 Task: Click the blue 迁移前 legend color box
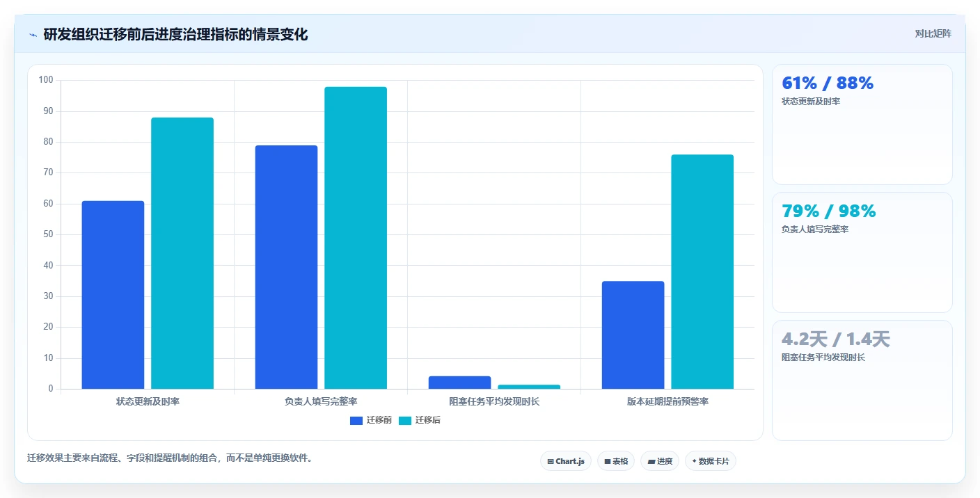click(356, 420)
